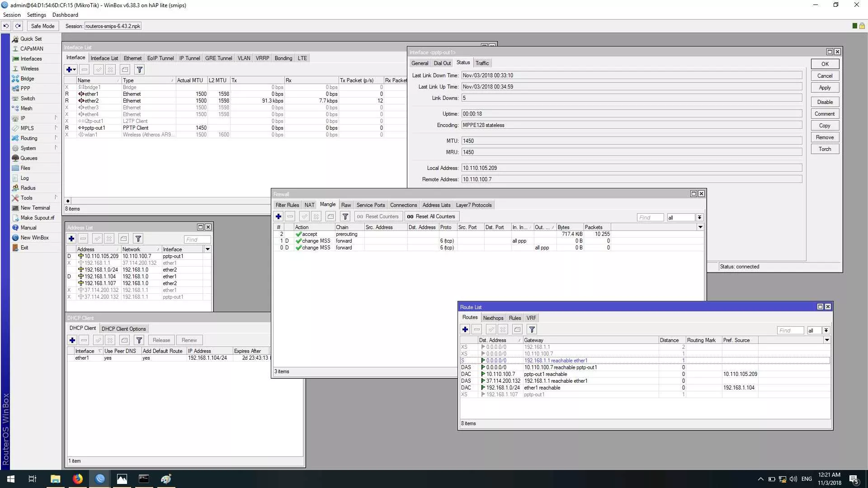Open Queues in the sidebar
Viewport: 868px width, 488px height.
(x=29, y=158)
